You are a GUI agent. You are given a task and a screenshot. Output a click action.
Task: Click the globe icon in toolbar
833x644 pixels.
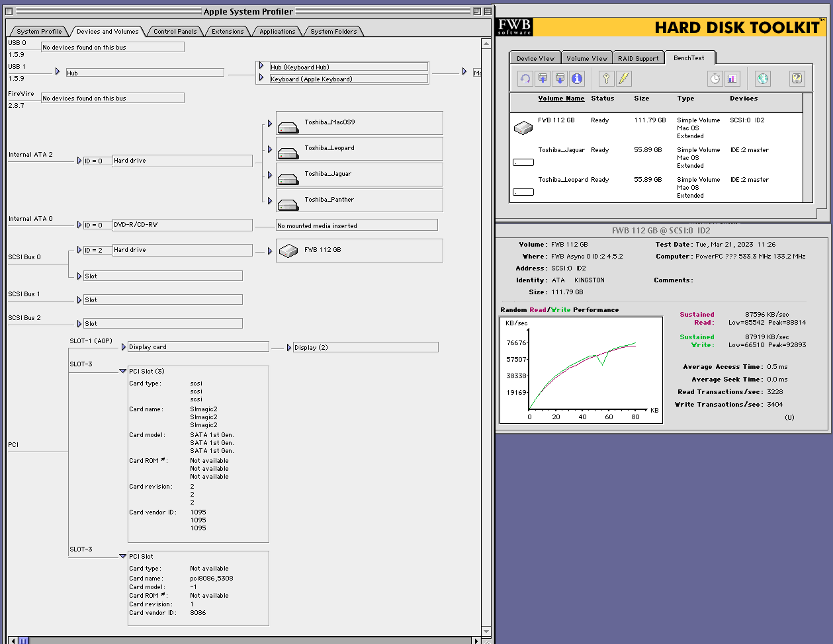pyautogui.click(x=763, y=79)
